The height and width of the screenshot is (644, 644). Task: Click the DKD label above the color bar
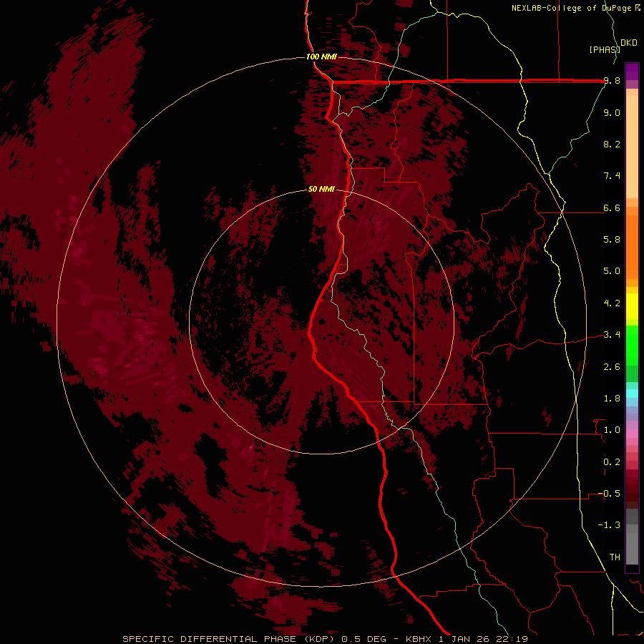pos(629,43)
